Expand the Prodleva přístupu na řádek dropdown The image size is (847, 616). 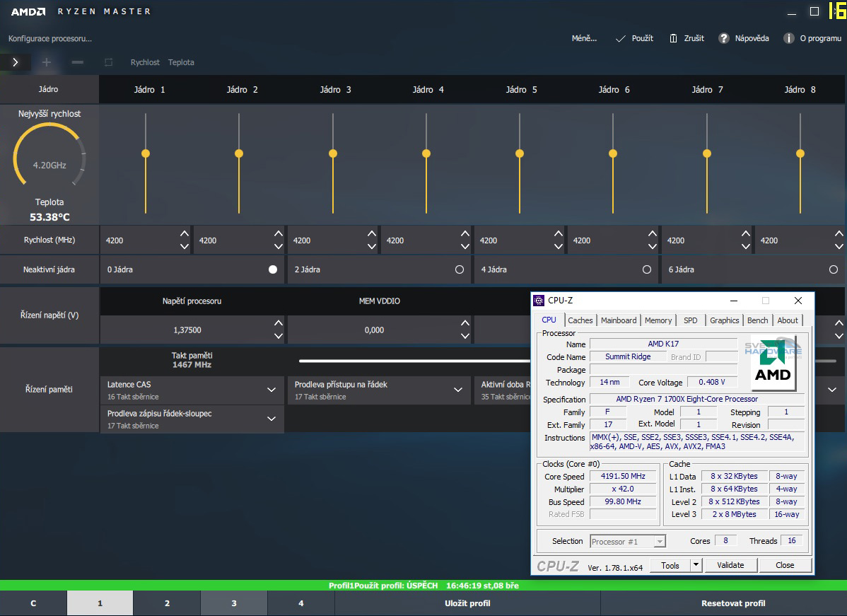point(460,390)
